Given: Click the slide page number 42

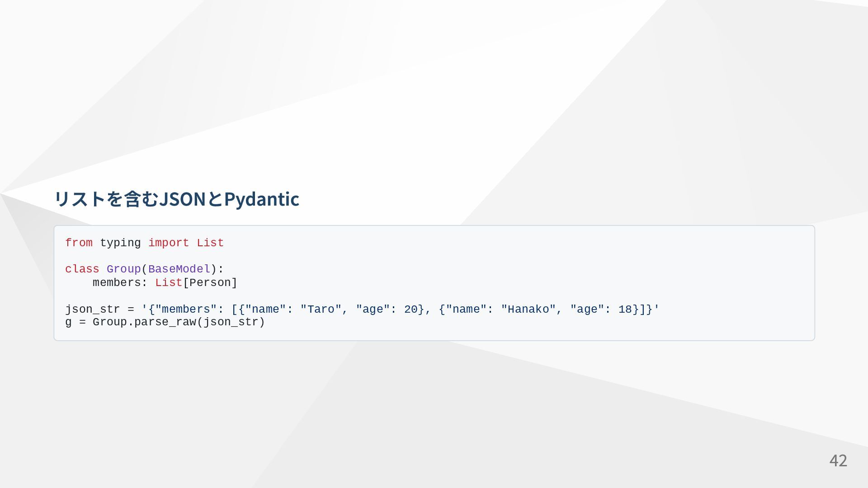Looking at the screenshot, I should pyautogui.click(x=838, y=460).
